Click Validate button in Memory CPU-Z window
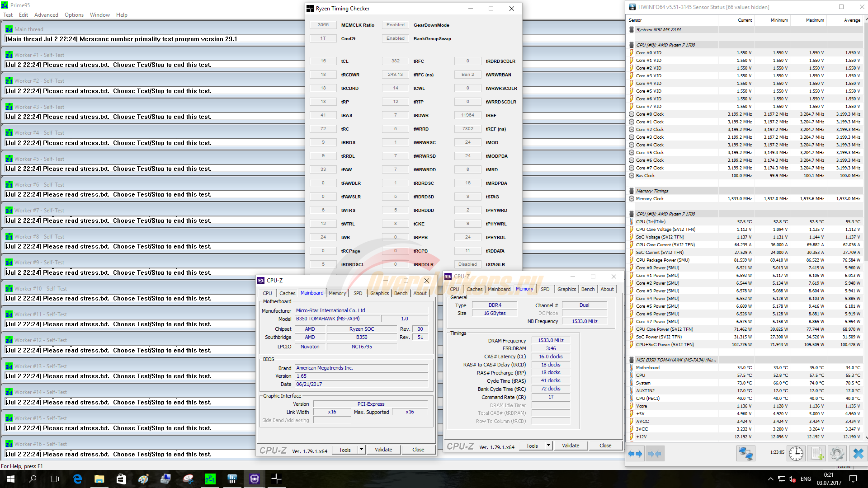Viewport: 868px width, 488px height. coord(571,446)
